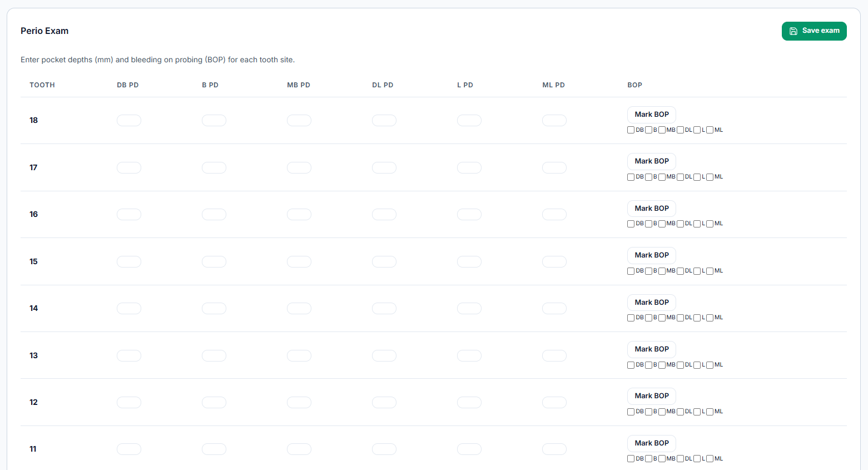Click tooth number 15 label
The width and height of the screenshot is (868, 470).
point(34,261)
